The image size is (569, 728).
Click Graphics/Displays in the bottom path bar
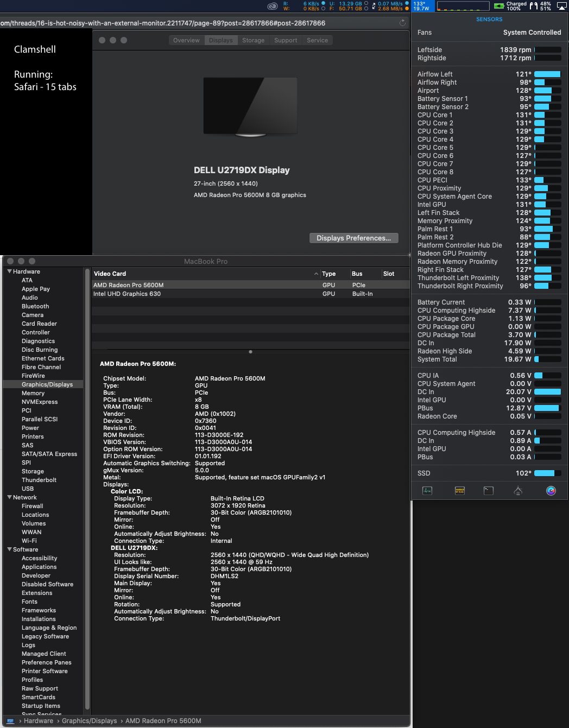point(89,721)
